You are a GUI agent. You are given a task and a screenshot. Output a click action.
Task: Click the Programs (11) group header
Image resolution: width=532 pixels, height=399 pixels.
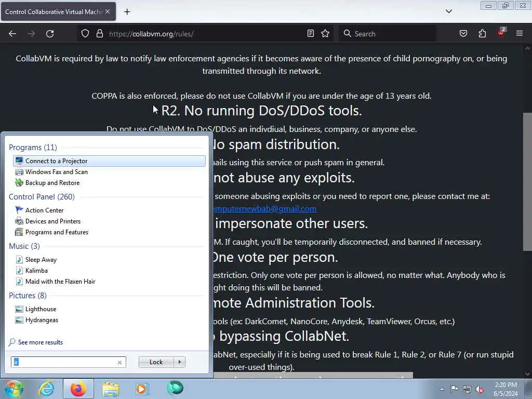coord(33,147)
